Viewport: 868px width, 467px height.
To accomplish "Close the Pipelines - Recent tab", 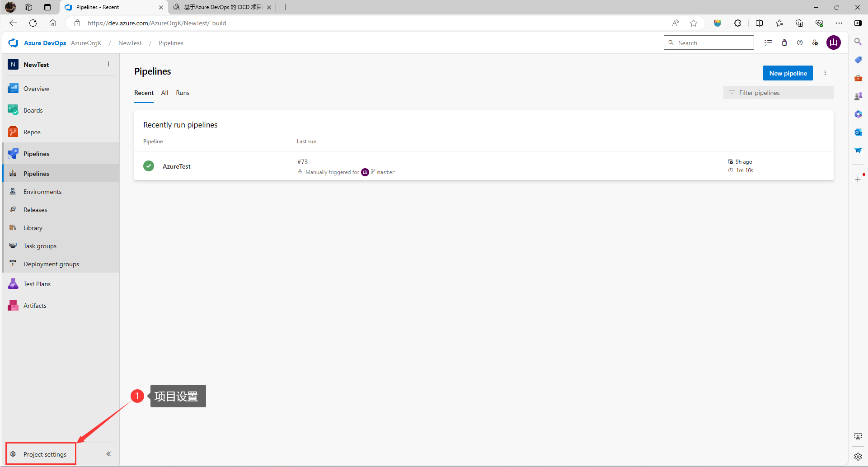I will pos(161,7).
